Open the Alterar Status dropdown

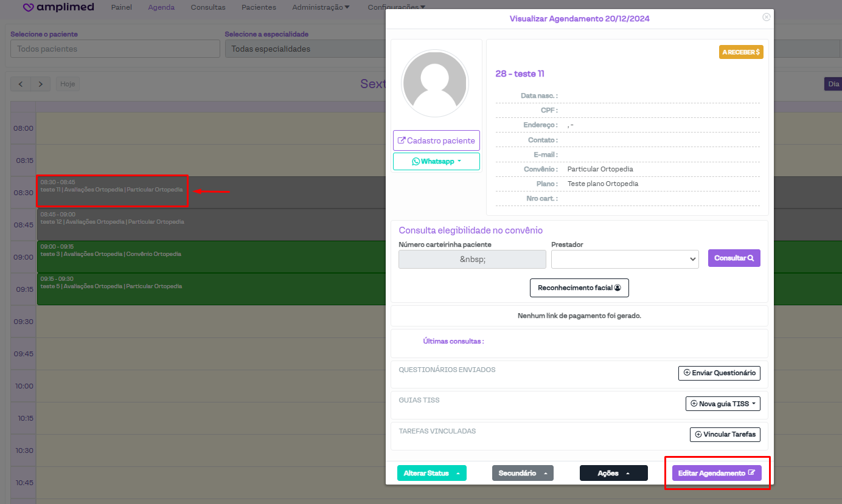(431, 473)
